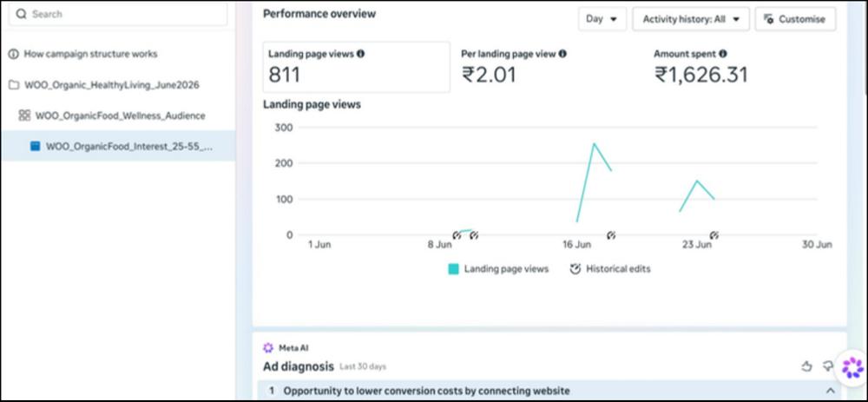Click the 16 Jun axis label
The height and width of the screenshot is (402, 868).
[577, 244]
